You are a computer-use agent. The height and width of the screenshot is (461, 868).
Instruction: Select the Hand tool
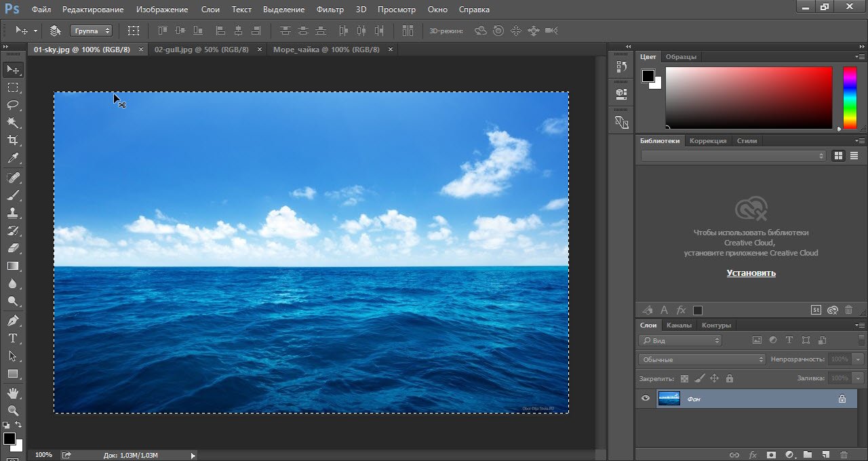click(13, 393)
